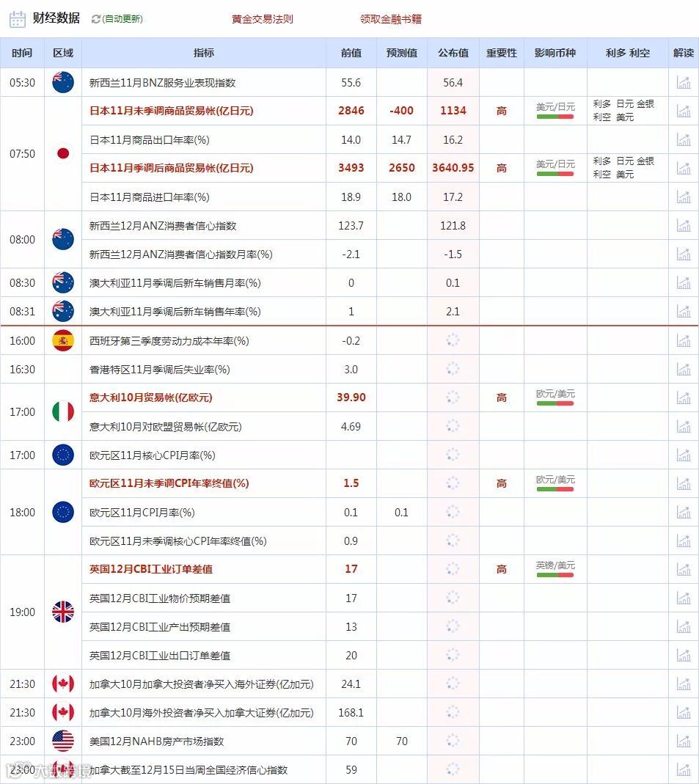Open chart icon for ANZ消费者信心指数月率

[x=684, y=254]
